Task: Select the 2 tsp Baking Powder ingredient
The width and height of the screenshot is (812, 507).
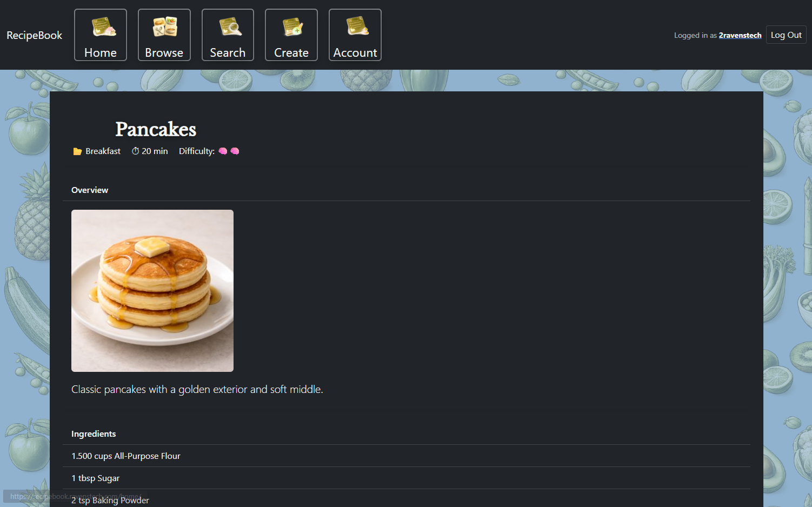Action: [110, 500]
